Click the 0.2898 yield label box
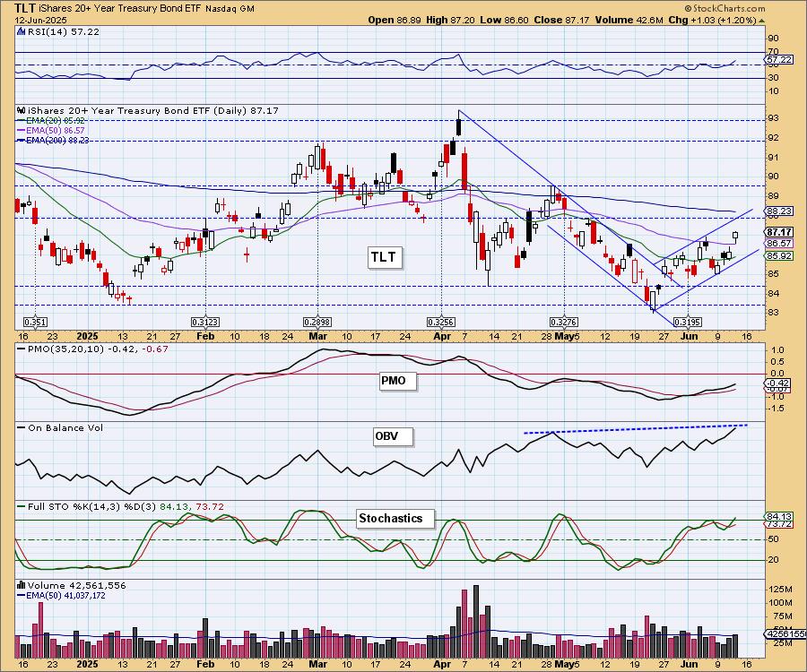 [317, 323]
